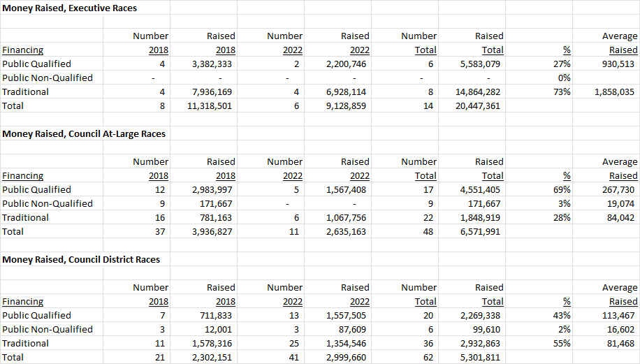Click District Traditional raised 2022 value 1,354,546
640x364 pixels.
click(x=346, y=344)
